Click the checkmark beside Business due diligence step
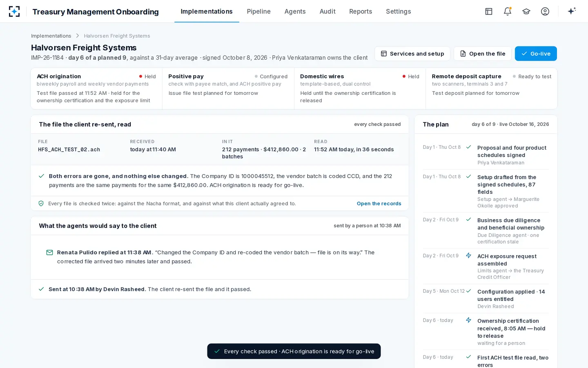The height and width of the screenshot is (368, 588). tap(469, 220)
